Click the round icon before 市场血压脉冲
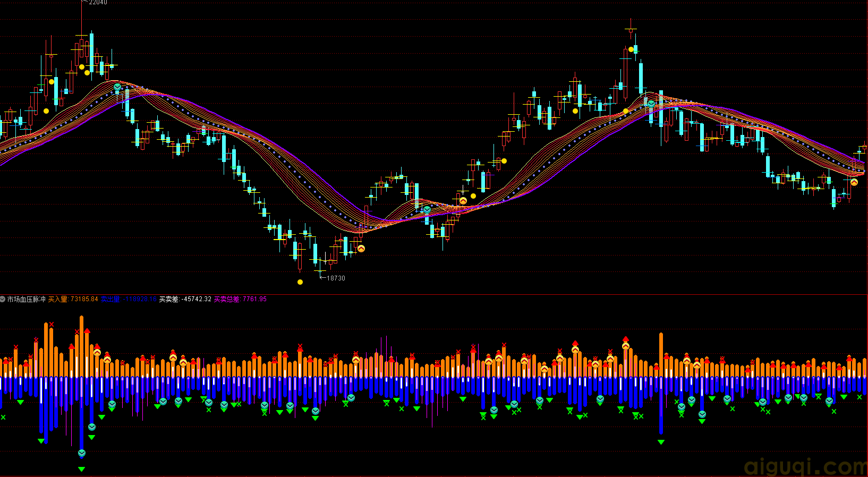Viewport: 868px width, 477px height. 3,299
